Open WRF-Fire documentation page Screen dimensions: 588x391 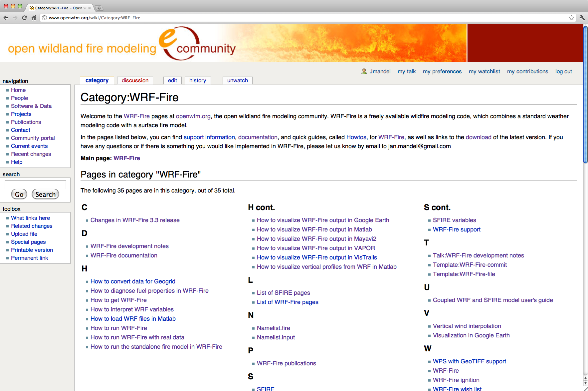coord(124,255)
